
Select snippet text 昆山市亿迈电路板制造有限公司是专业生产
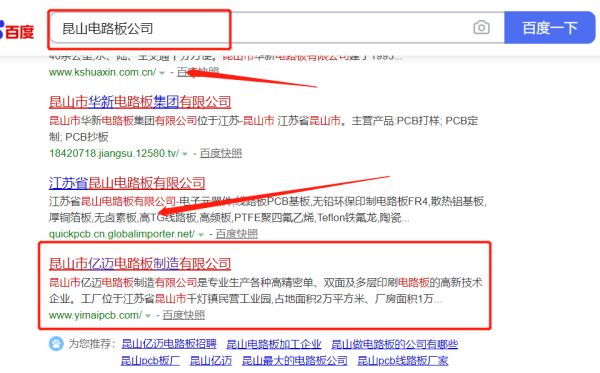(266, 291)
